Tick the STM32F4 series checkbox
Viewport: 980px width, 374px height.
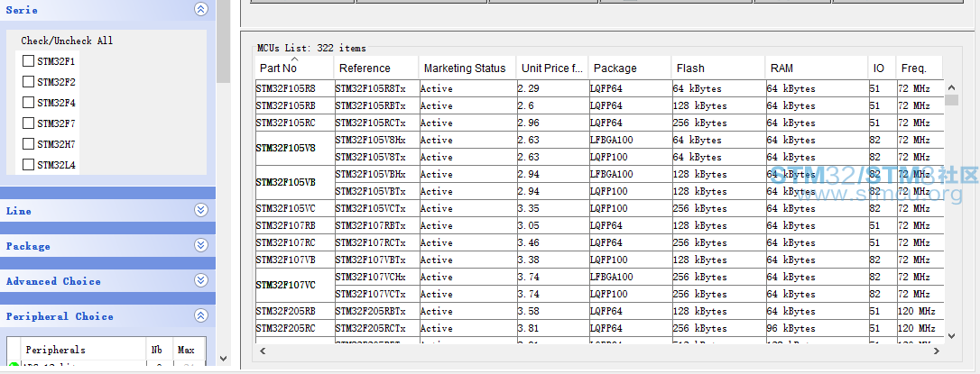click(x=28, y=103)
